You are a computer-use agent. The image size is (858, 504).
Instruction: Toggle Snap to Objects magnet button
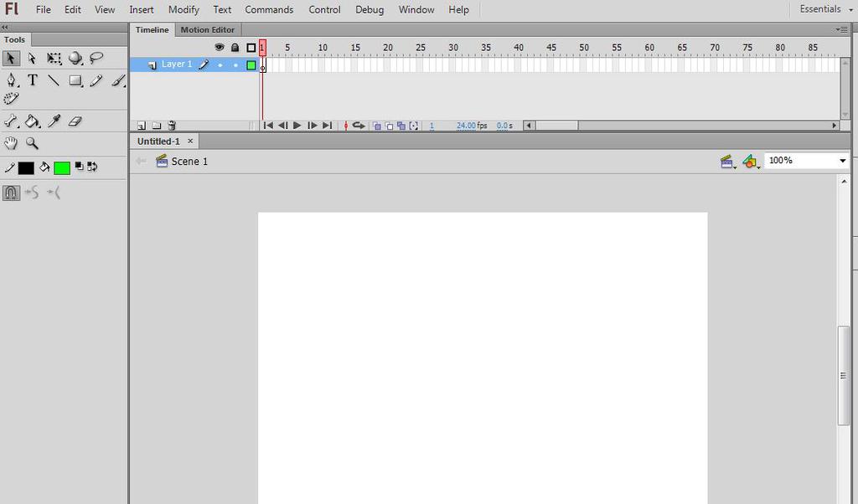12,193
